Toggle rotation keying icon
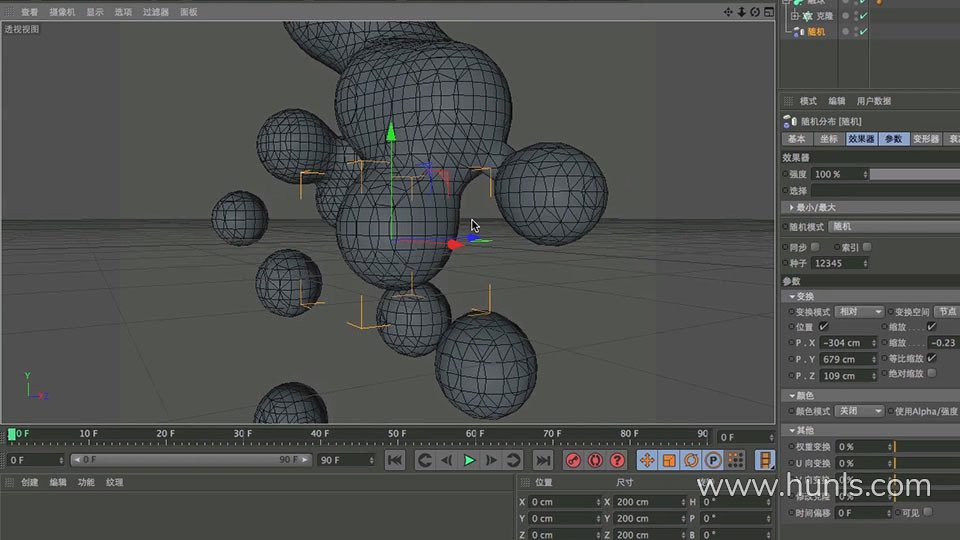960x540 pixels. [x=691, y=460]
